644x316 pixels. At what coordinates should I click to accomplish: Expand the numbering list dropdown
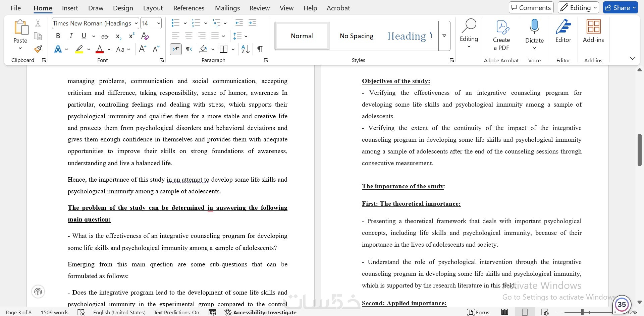point(205,23)
